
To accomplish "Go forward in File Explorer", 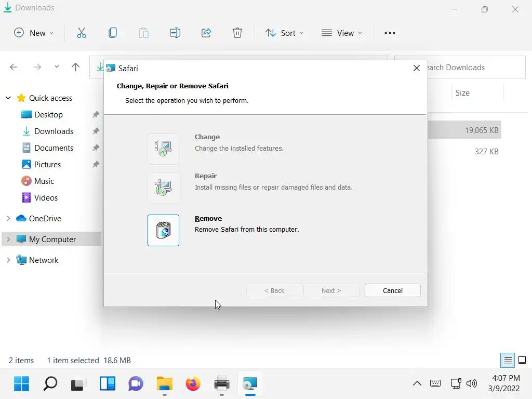I will (37, 67).
